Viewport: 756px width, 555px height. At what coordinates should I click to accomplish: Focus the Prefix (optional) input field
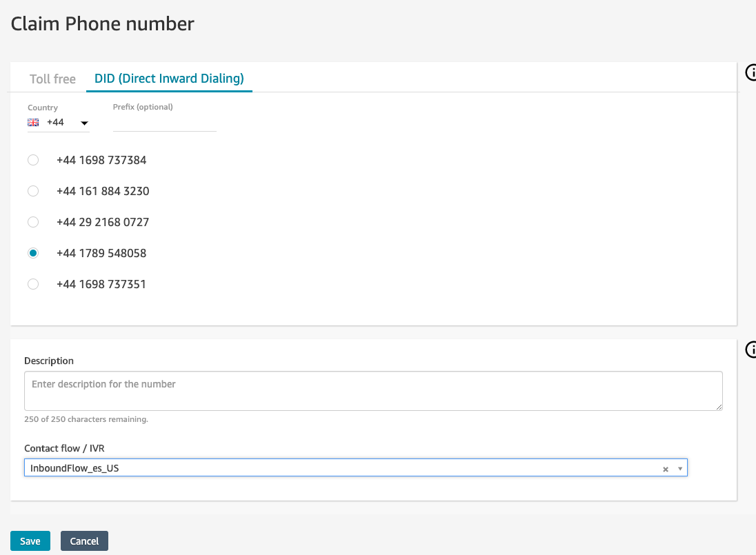point(164,123)
